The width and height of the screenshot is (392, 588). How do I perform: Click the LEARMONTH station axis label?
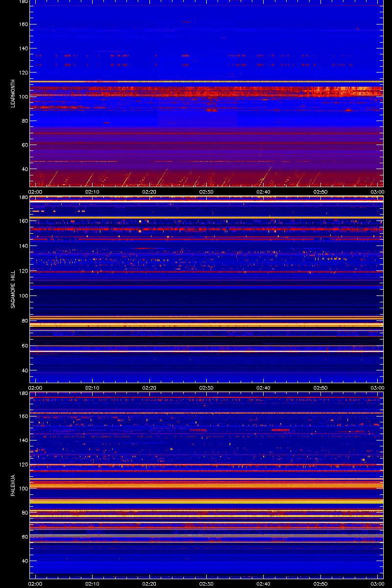pyautogui.click(x=14, y=94)
